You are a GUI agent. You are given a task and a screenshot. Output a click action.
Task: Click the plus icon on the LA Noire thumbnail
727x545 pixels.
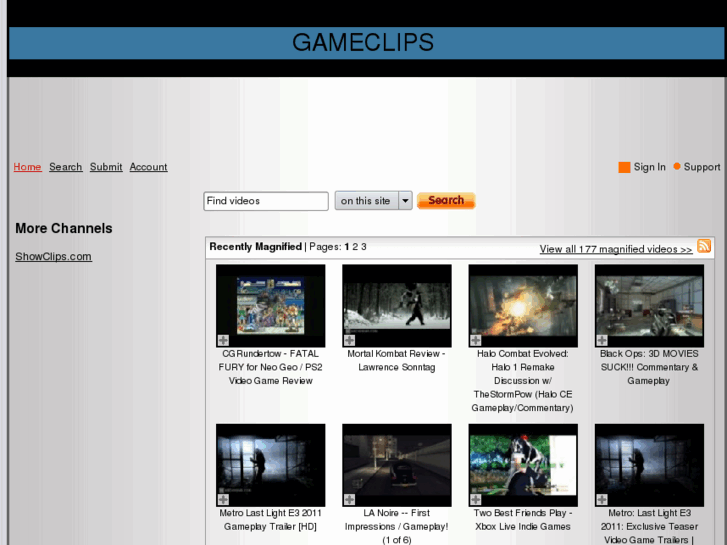[349, 500]
